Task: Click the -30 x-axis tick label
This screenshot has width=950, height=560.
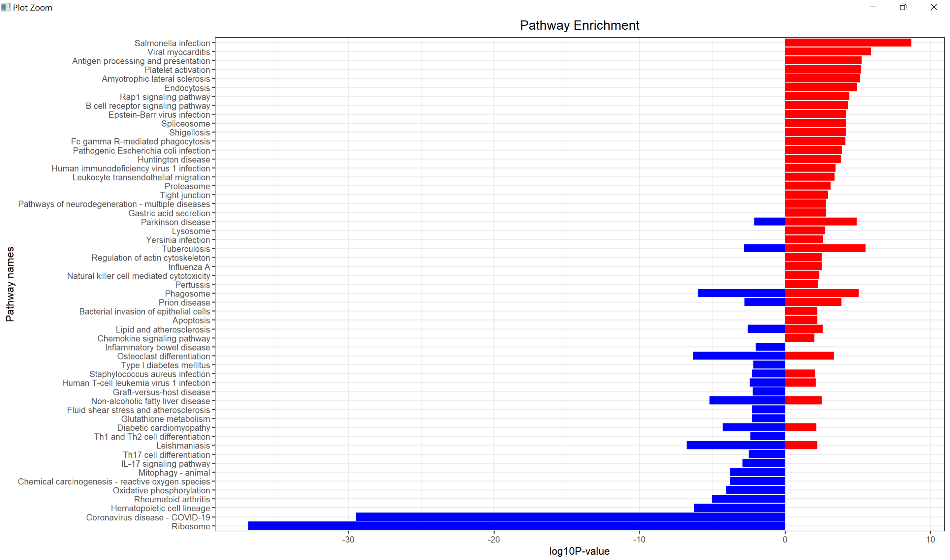Action: coord(348,539)
